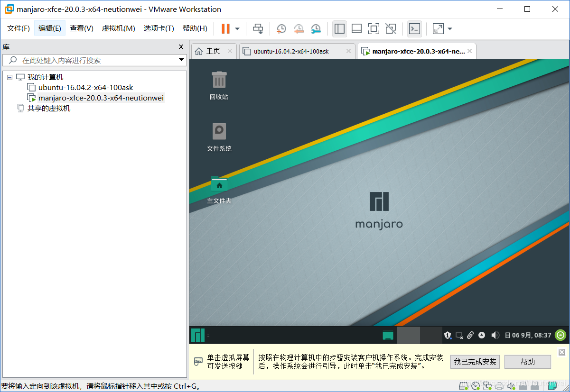Switch to the ubuntu-16.04.2-x64-100ask tab
Viewport: 570px width, 392px height.
click(x=297, y=51)
